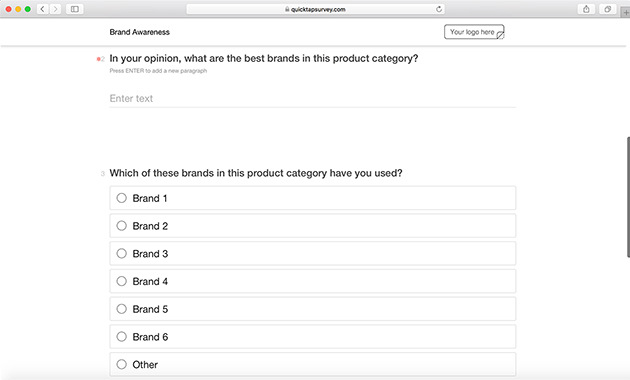Image resolution: width=630 pixels, height=380 pixels.
Task: Go back with Safari's back arrow
Action: click(x=43, y=9)
